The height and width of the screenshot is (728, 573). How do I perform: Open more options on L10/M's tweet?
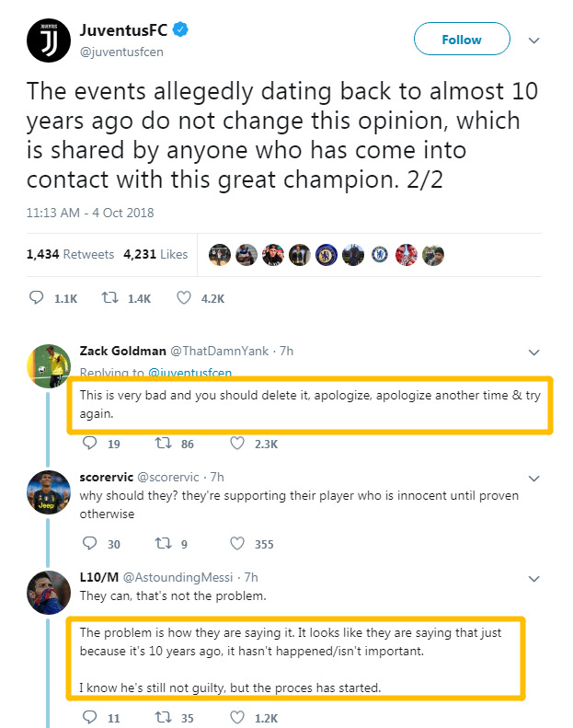coord(533,578)
